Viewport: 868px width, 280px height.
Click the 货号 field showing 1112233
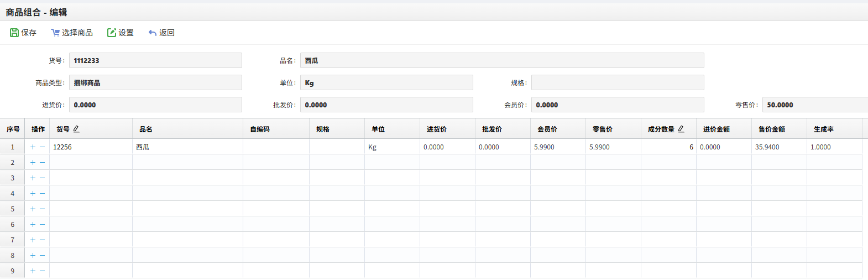pos(155,60)
